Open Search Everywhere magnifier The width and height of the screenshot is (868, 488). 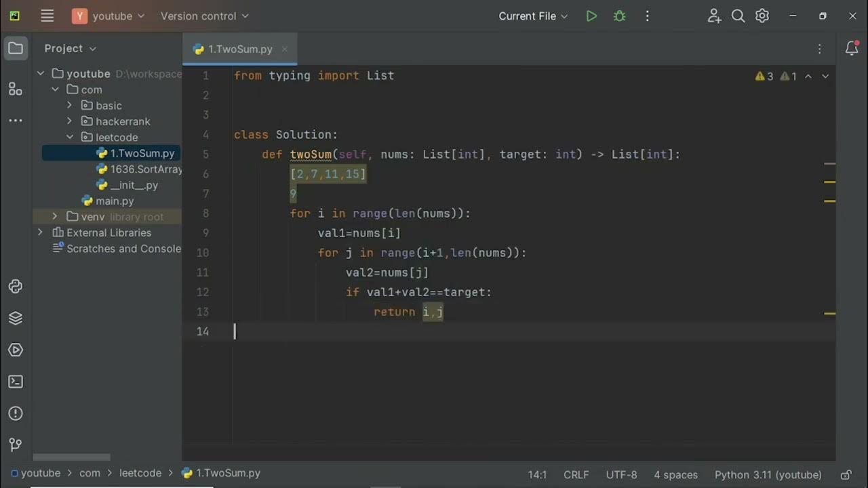(738, 16)
